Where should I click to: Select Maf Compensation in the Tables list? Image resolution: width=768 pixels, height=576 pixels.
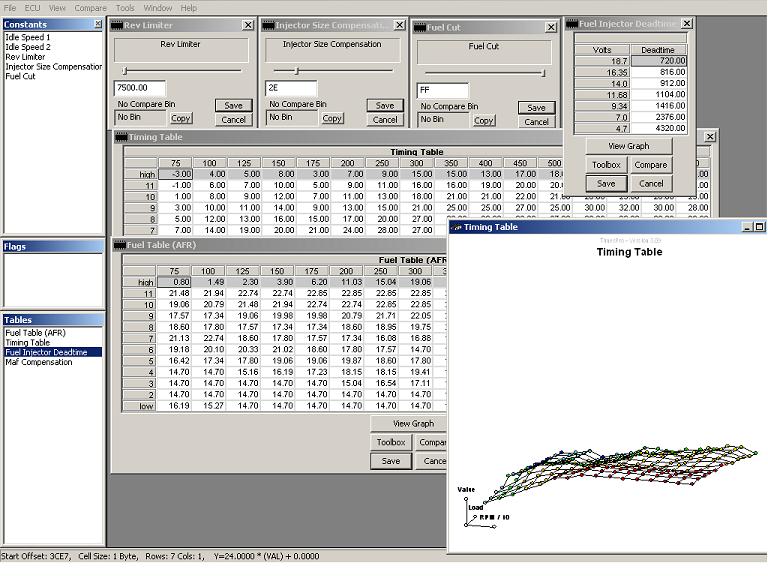click(39, 362)
